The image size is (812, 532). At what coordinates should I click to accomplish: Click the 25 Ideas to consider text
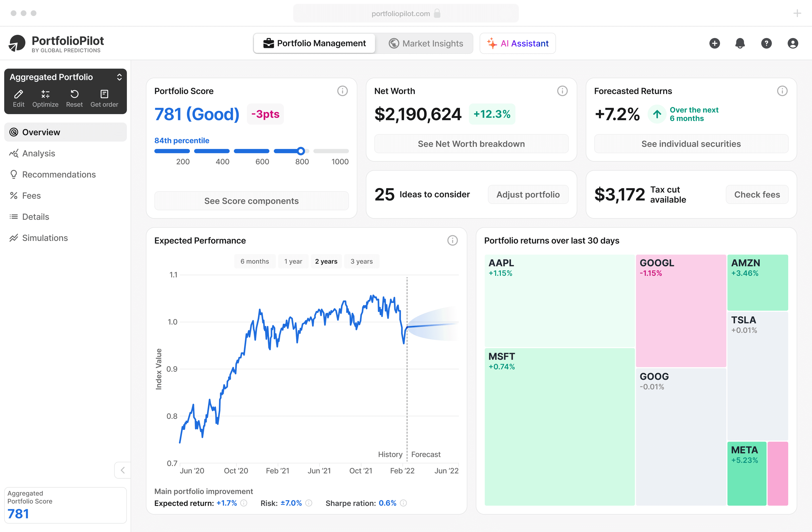pyautogui.click(x=422, y=194)
